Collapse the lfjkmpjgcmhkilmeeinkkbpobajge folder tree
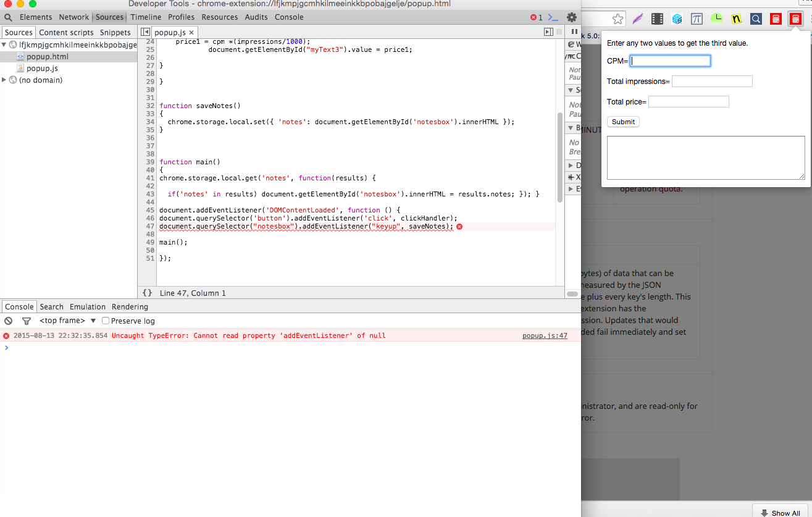This screenshot has height=517, width=812. tap(4, 45)
